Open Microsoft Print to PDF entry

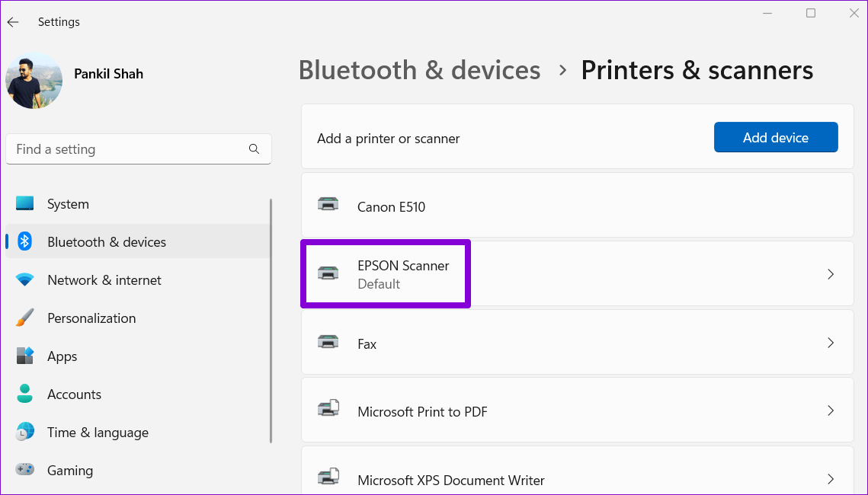click(578, 410)
